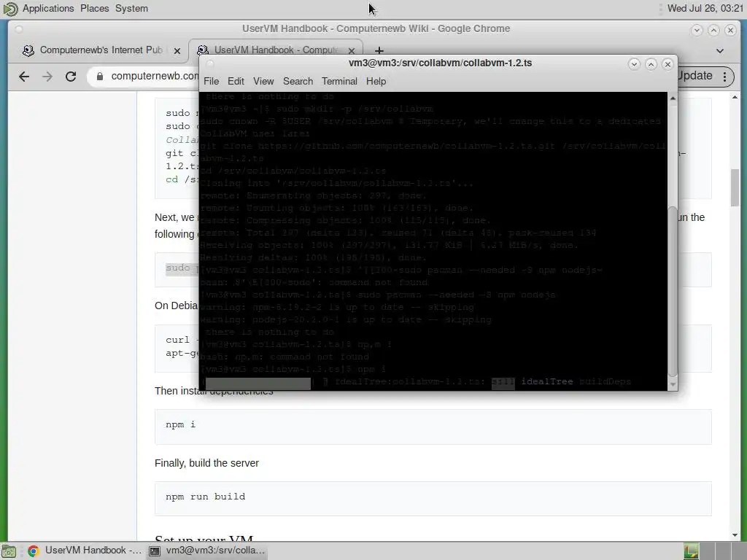
Task: Click the system monitor graph applet
Action: [691, 551]
